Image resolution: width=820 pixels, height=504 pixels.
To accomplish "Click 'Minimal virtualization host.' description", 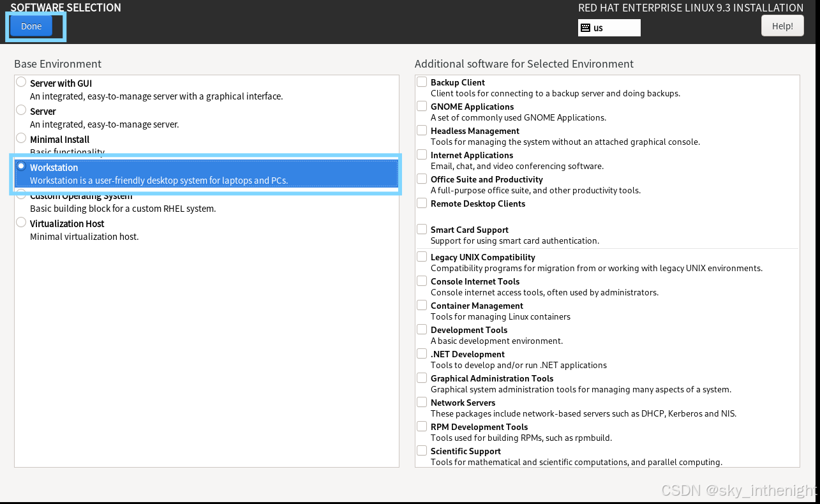I will pos(84,237).
